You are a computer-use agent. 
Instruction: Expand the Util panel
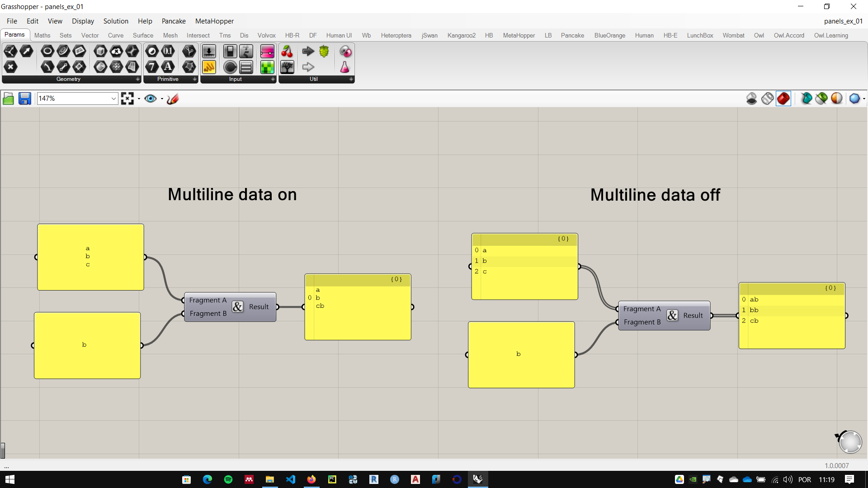tap(351, 79)
